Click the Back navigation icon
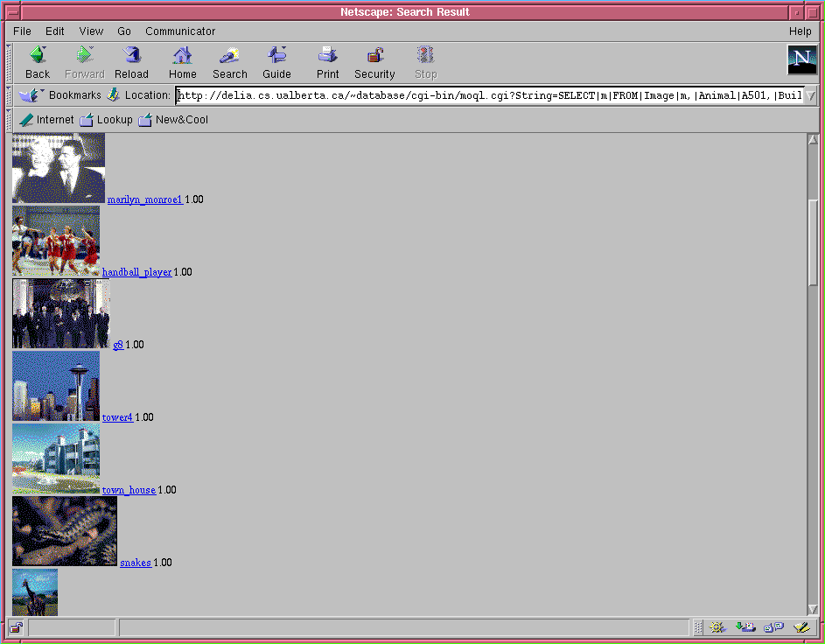This screenshot has width=825, height=644. click(38, 55)
